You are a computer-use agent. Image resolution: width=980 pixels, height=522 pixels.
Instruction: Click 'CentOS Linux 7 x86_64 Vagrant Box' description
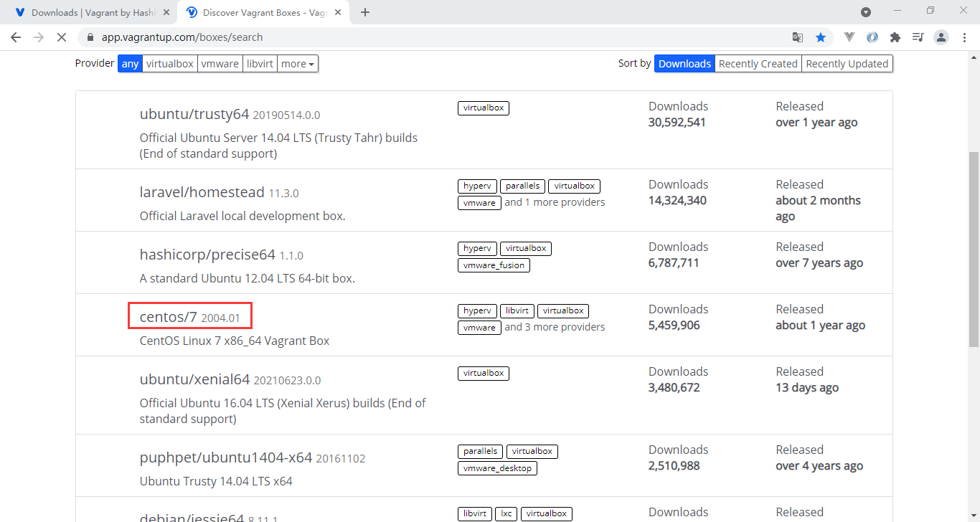[235, 341]
